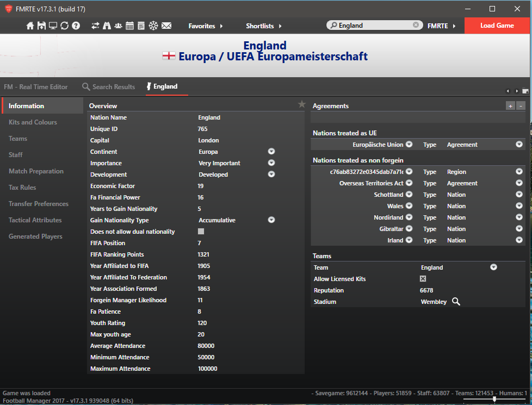Open the binoculars search icon
Image resolution: width=532 pixels, height=405 pixels.
107,26
